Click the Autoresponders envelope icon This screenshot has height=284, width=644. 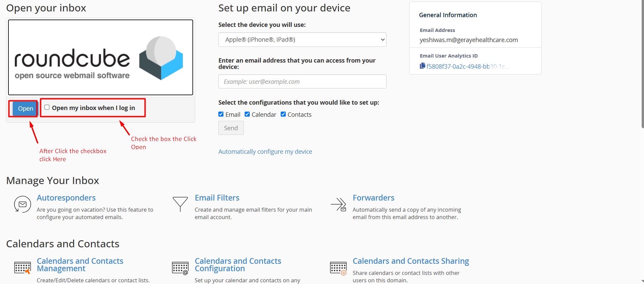coord(23,204)
